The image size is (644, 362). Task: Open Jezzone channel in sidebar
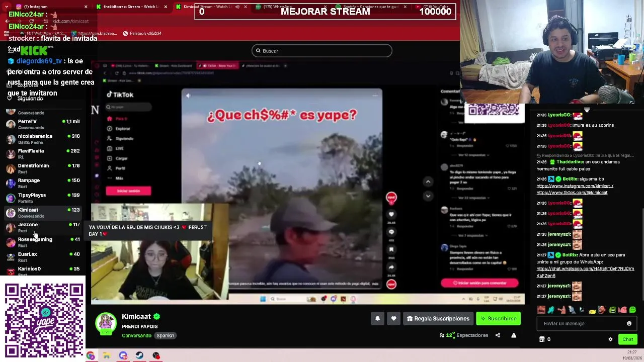tap(43, 227)
